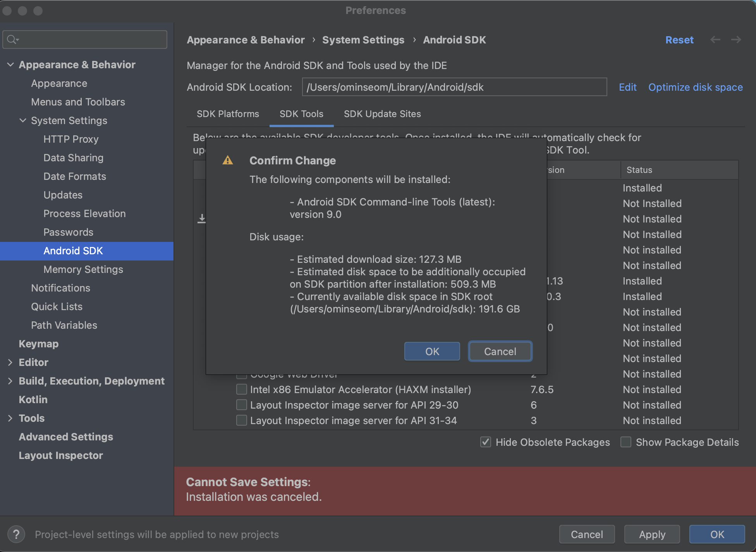
Task: Expand Build, Execution, Deployment
Action: tap(10, 381)
